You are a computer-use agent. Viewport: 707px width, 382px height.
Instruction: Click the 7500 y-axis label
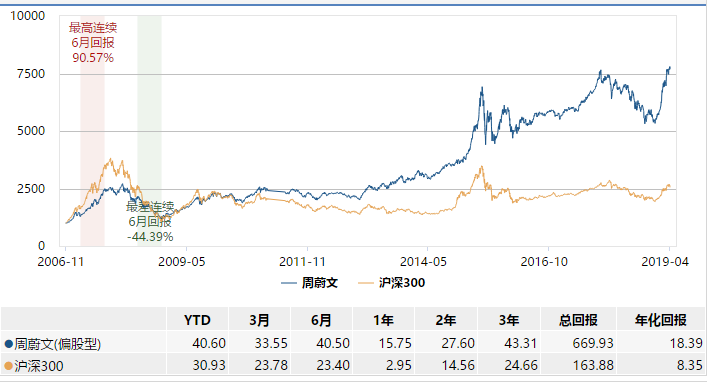click(31, 74)
